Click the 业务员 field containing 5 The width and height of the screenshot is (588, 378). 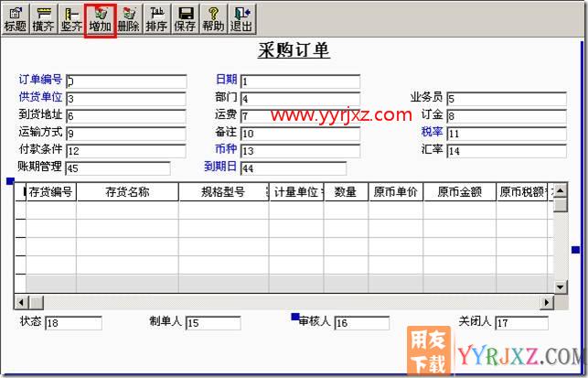[x=507, y=99]
